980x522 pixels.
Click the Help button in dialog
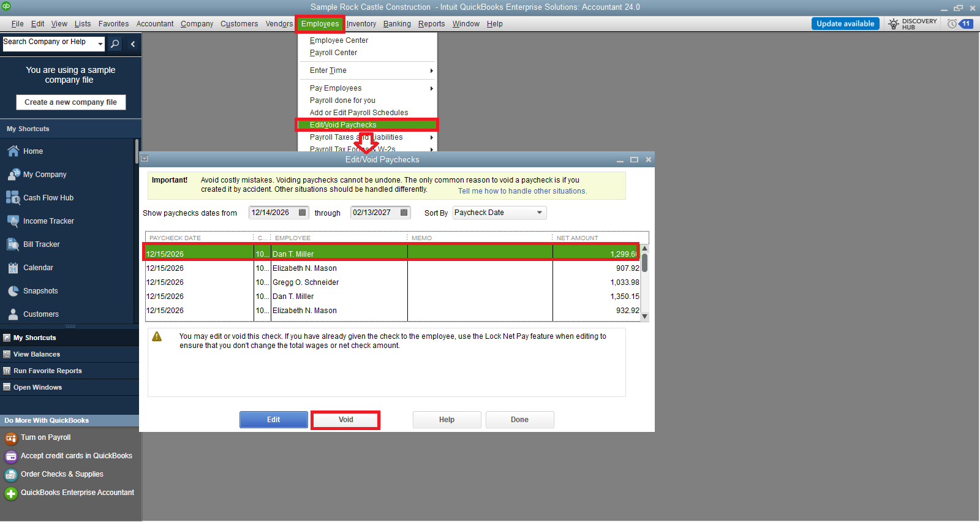click(x=447, y=420)
